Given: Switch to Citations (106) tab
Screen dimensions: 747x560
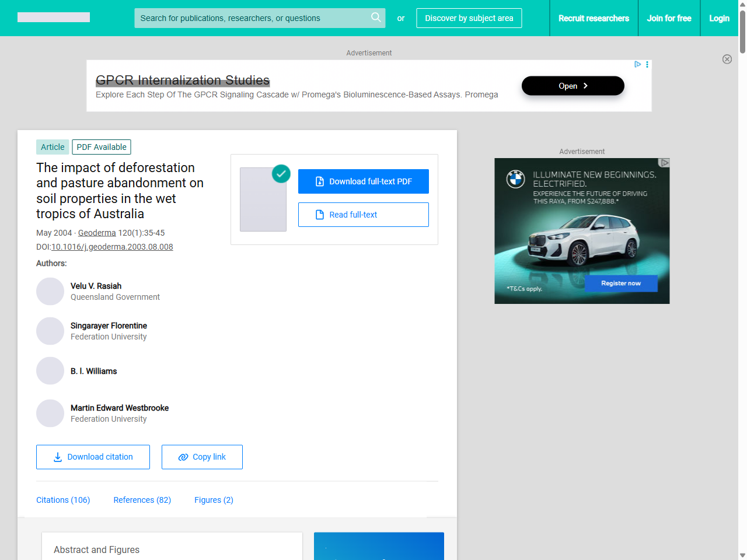Looking at the screenshot, I should (x=63, y=500).
